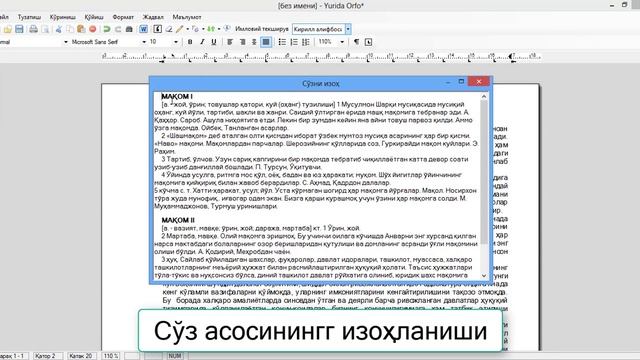Viewport: 640px width, 360px height.
Task: Click the dialog vertical scrollbar thumb
Action: pos(484,171)
